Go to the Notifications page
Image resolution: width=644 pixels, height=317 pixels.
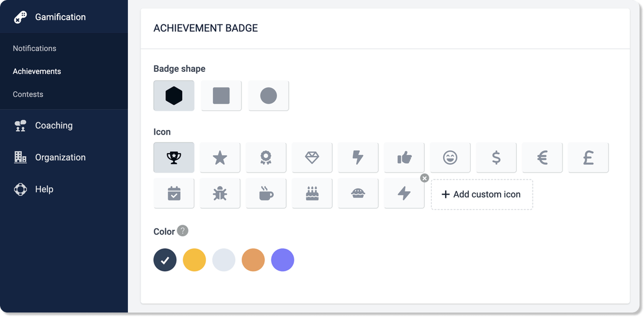coord(35,48)
